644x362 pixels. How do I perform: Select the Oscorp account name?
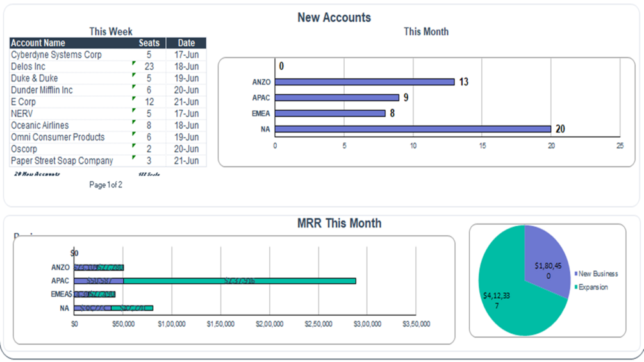pos(24,149)
